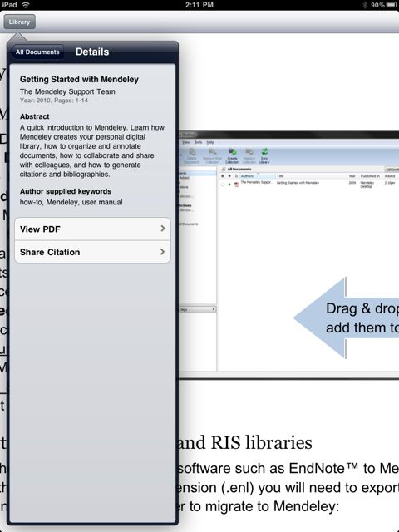Tap the 90% battery percentage

pos(377,5)
